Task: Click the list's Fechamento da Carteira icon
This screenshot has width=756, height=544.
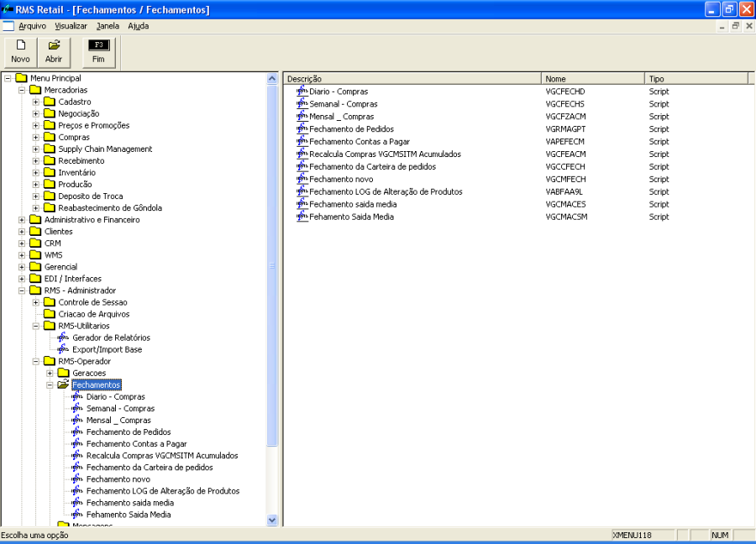Action: point(302,166)
